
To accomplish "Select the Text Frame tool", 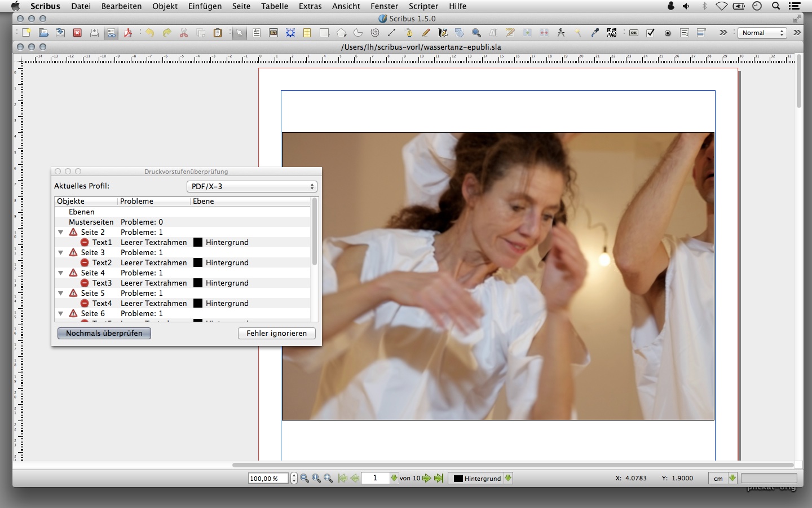I will coord(257,33).
